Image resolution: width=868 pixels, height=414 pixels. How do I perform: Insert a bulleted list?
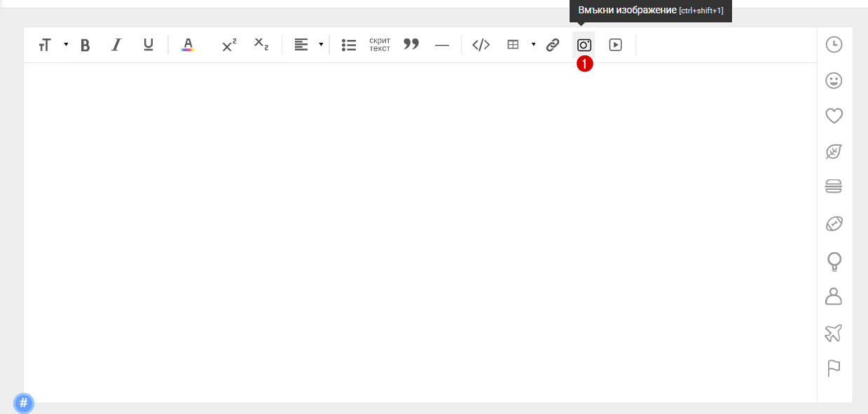click(349, 46)
